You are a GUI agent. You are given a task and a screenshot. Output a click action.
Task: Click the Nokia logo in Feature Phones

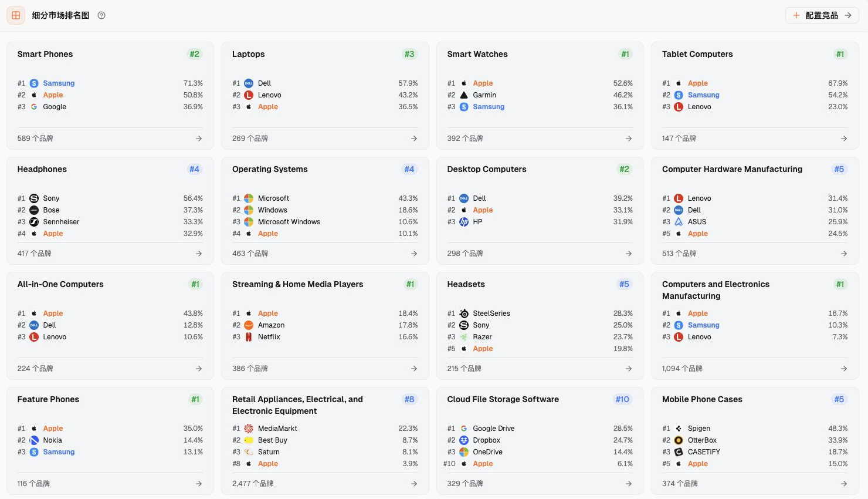pos(34,440)
